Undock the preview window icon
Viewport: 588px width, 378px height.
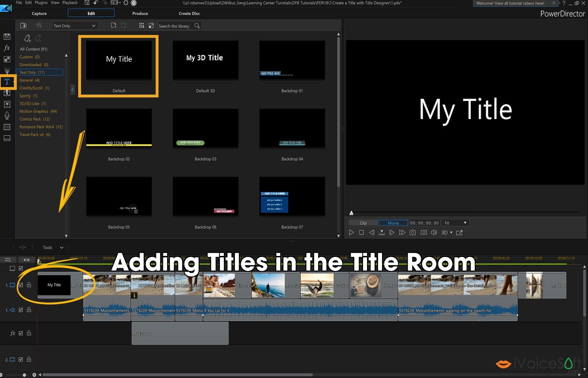[459, 232]
